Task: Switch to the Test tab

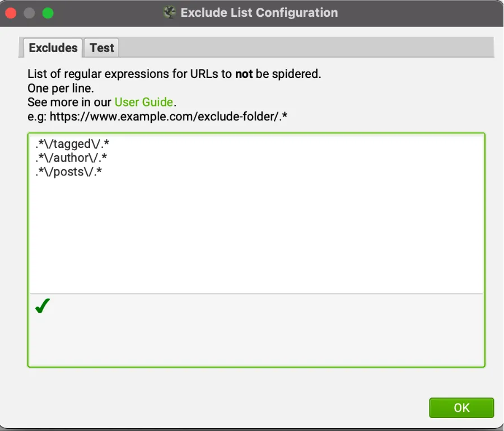Action: (101, 48)
